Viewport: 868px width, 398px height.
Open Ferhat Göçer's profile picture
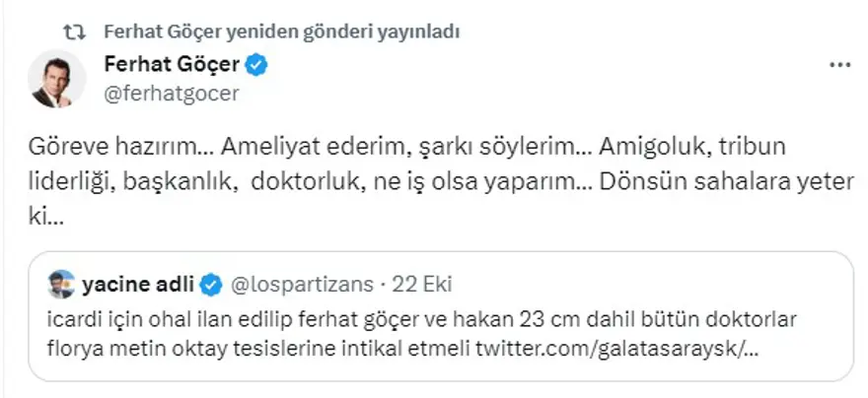coord(60,79)
